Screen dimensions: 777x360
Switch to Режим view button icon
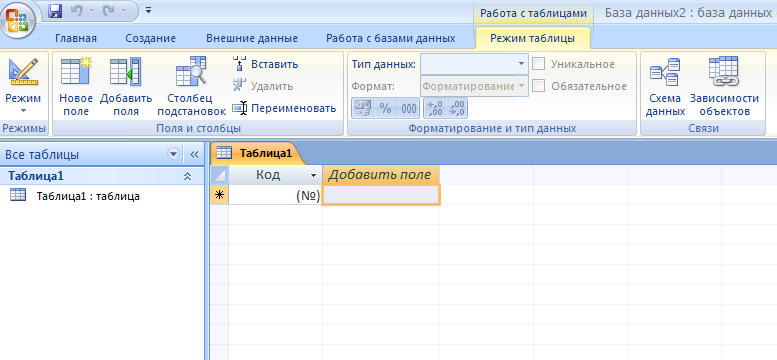coord(23,72)
